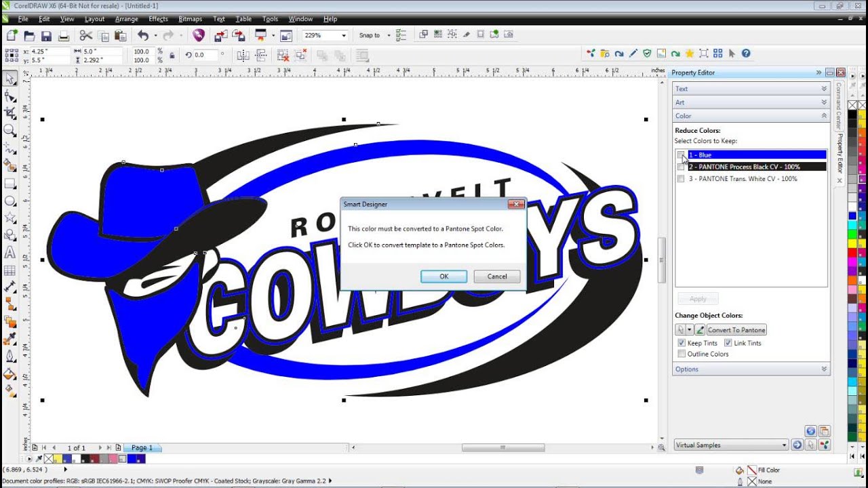
Task: Open the zoom level 229% dropdown
Action: click(x=344, y=36)
